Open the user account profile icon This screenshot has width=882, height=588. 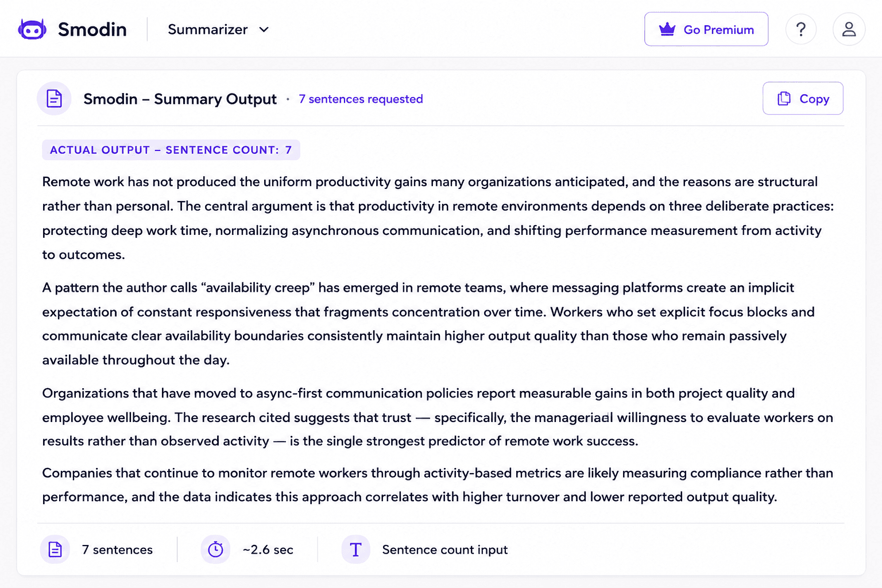click(x=849, y=29)
